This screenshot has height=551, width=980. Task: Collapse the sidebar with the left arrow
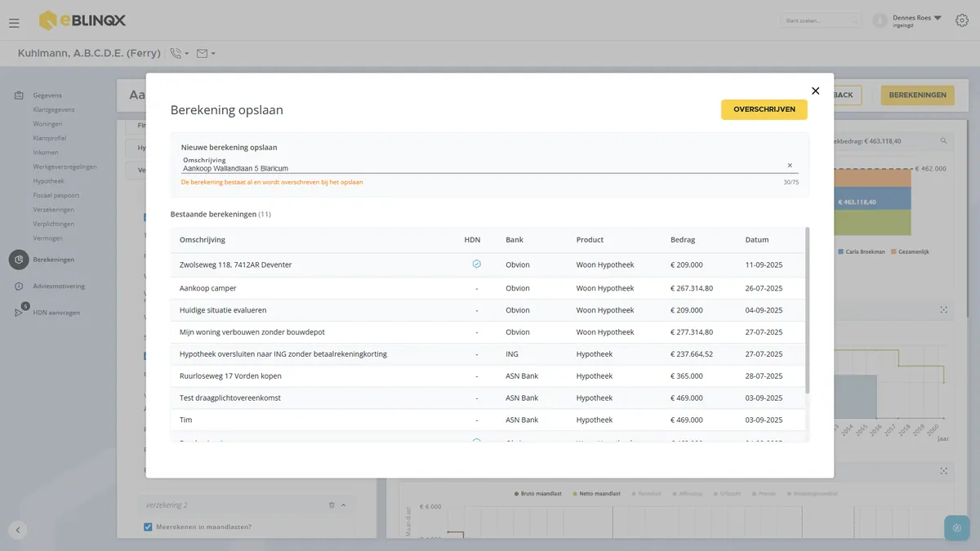(x=18, y=530)
